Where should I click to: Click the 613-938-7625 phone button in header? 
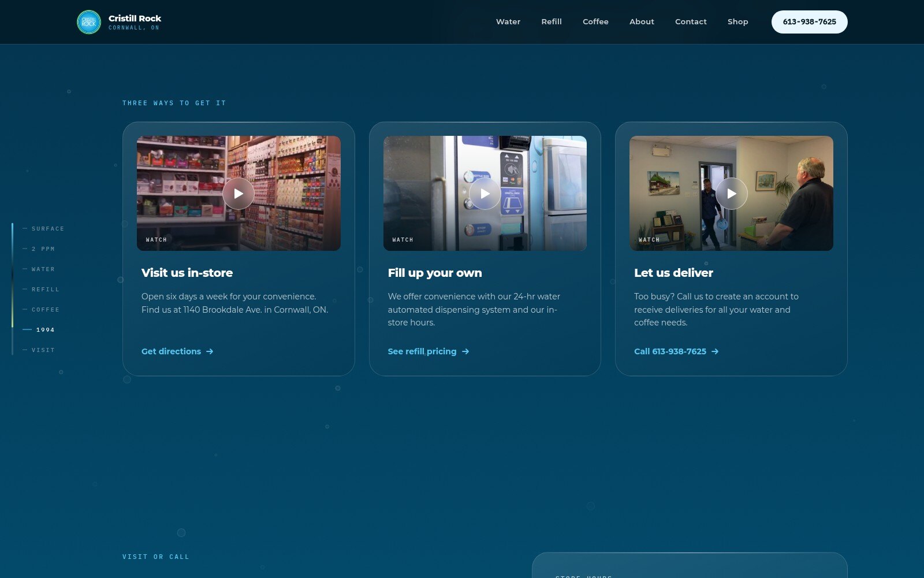click(x=810, y=22)
